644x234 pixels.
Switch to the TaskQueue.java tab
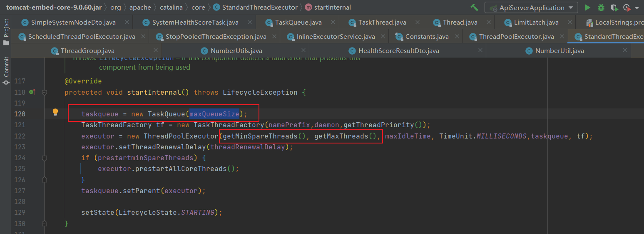(x=298, y=23)
